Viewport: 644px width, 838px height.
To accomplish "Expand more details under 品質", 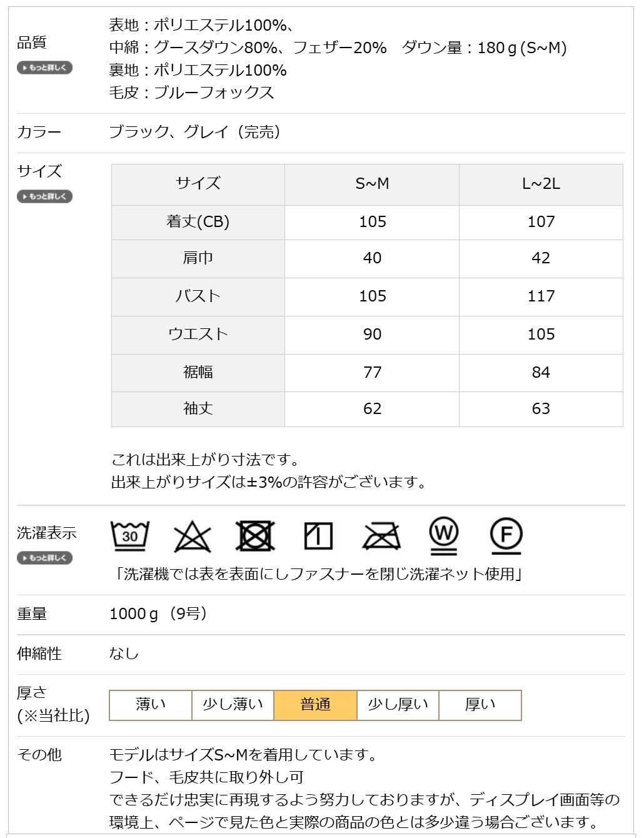I will (44, 68).
